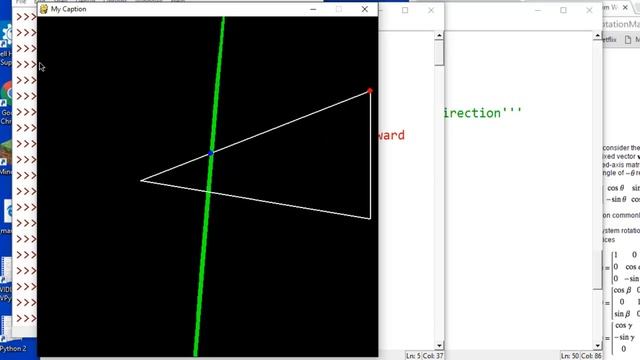Close the My Caption window

pyautogui.click(x=364, y=9)
